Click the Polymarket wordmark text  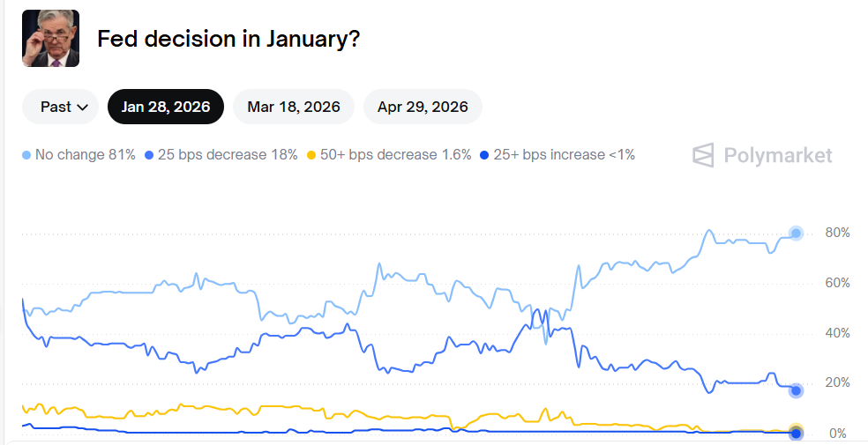point(777,156)
